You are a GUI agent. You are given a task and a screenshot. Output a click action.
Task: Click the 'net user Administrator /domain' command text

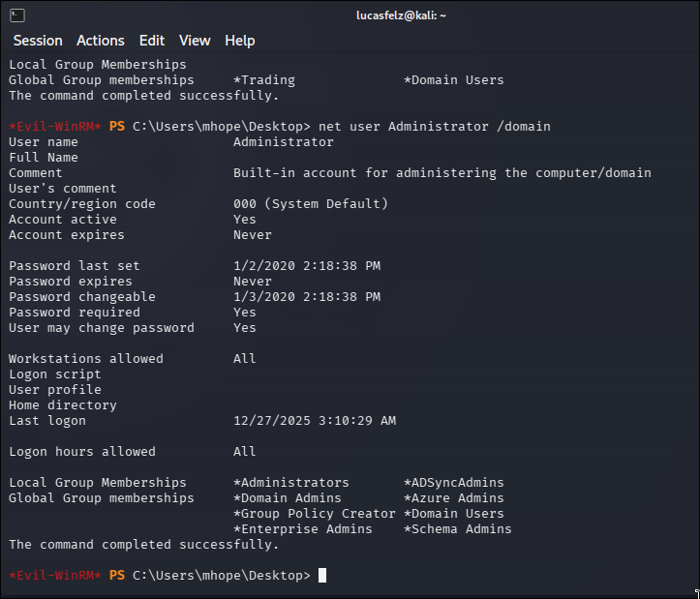[435, 127]
